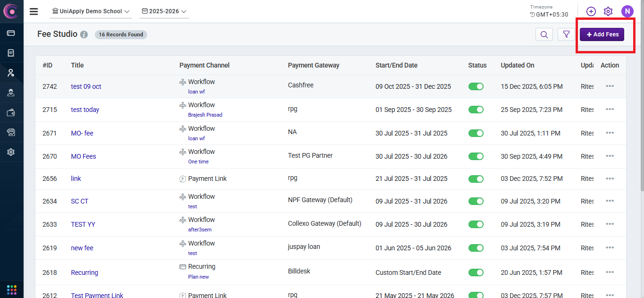
Task: Open the 2025-2026 session dropdown
Action: click(x=164, y=11)
